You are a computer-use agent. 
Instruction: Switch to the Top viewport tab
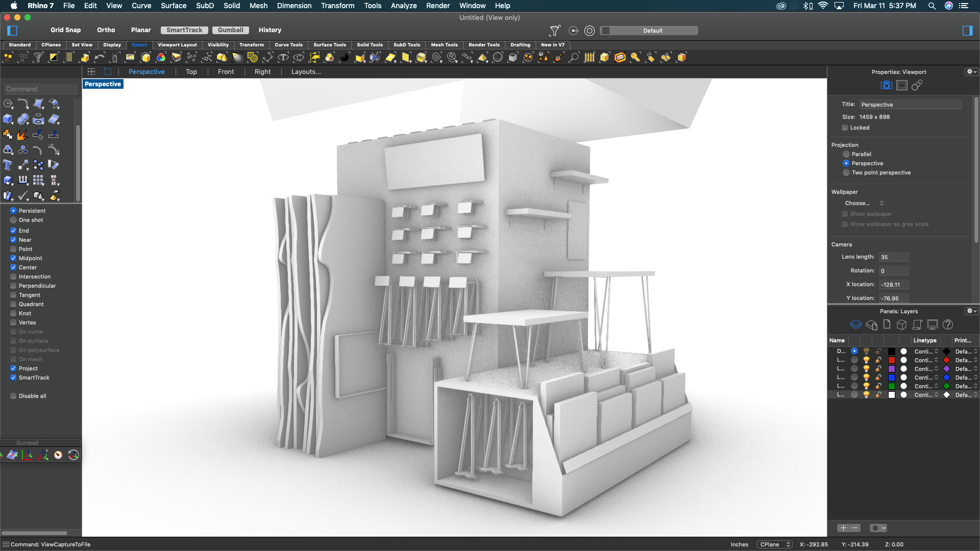coord(191,72)
